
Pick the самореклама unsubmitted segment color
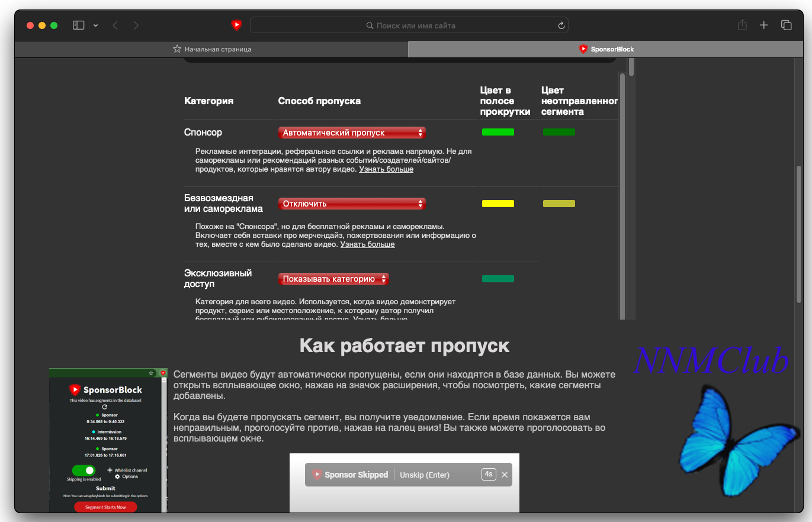pyautogui.click(x=559, y=204)
